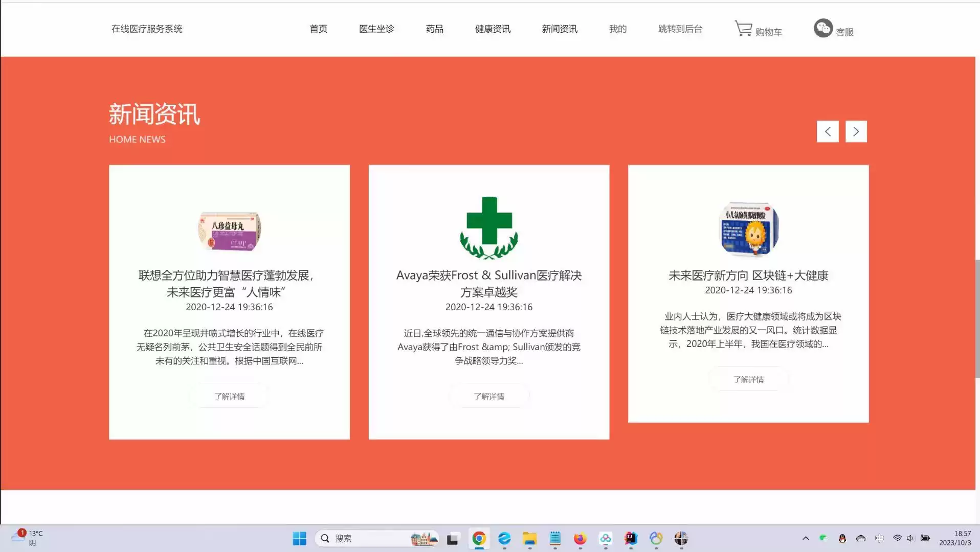980x552 pixels.
Task: Open the 新闻资讯 nav menu item
Action: coord(560,29)
